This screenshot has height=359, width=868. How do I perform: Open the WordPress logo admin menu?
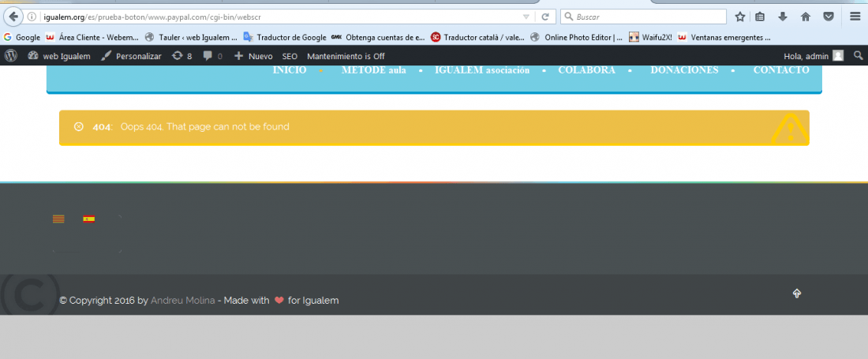tap(11, 56)
